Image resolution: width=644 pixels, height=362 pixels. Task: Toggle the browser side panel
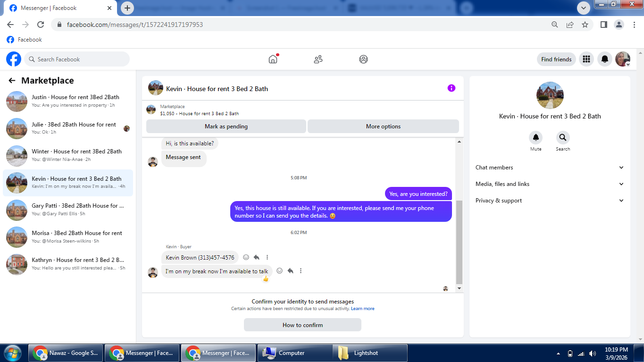tap(603, 25)
